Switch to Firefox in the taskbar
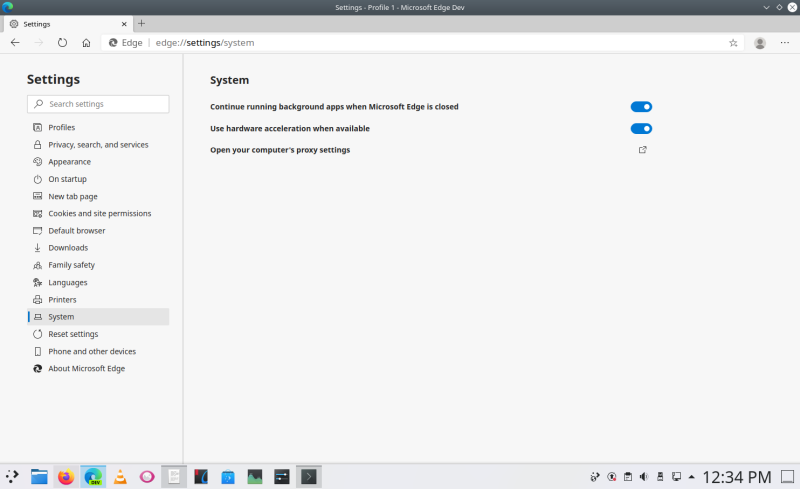The width and height of the screenshot is (800, 489). [x=66, y=477]
